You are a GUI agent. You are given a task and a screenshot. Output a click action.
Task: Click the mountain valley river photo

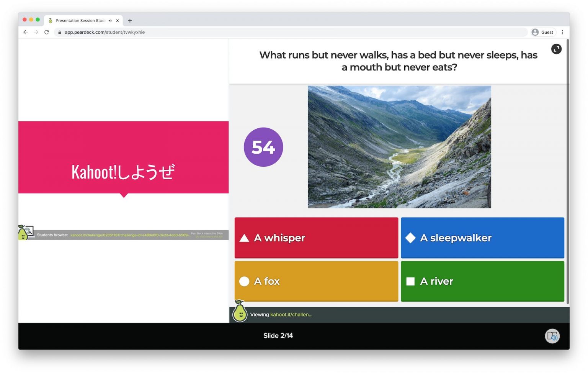[399, 146]
